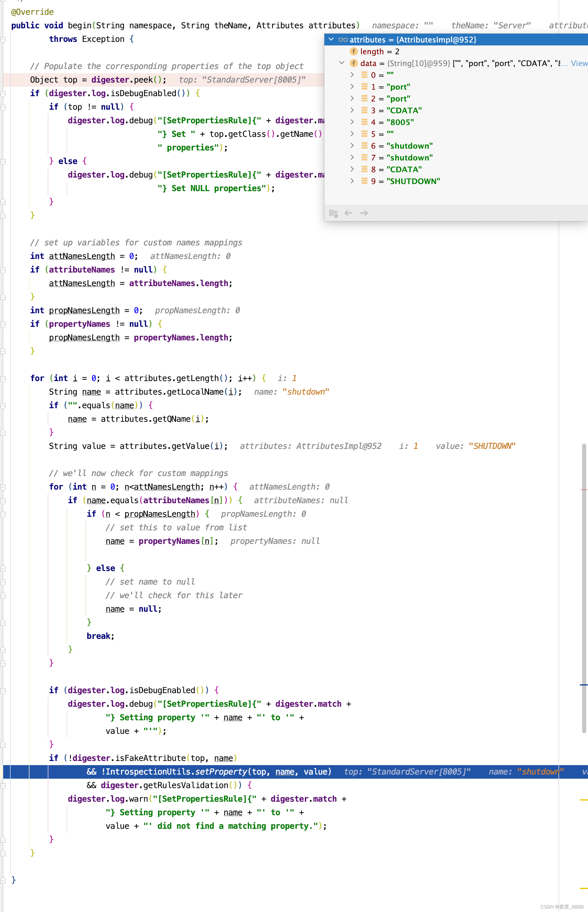Viewport: 588px width, 912px height.
Task: Open the View link for data array
Action: [579, 63]
